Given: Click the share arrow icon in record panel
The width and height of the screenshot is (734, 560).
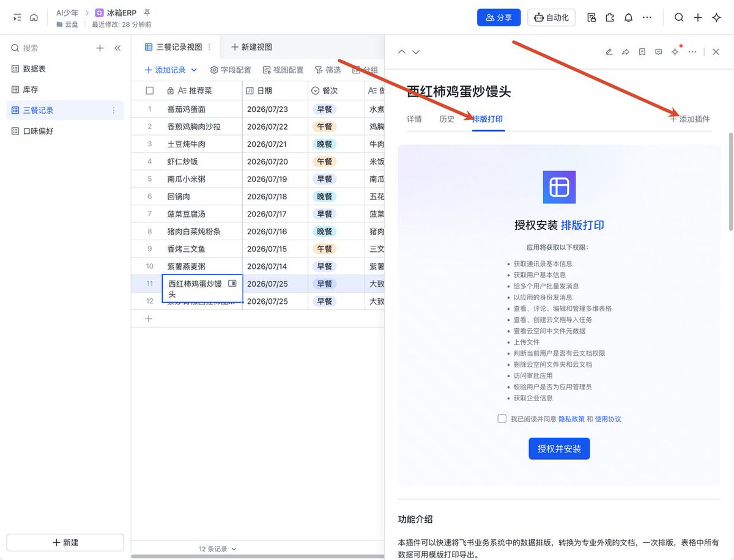Looking at the screenshot, I should click(x=625, y=52).
